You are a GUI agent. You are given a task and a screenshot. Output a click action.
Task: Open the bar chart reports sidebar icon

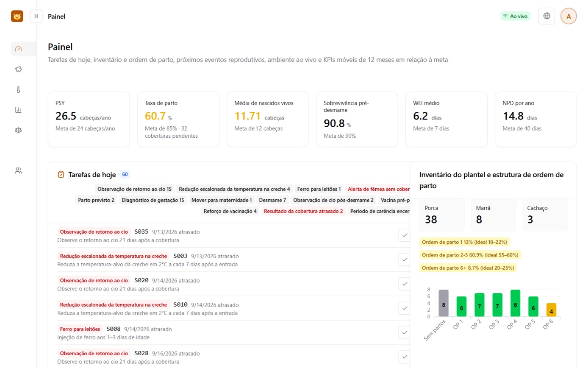click(18, 110)
